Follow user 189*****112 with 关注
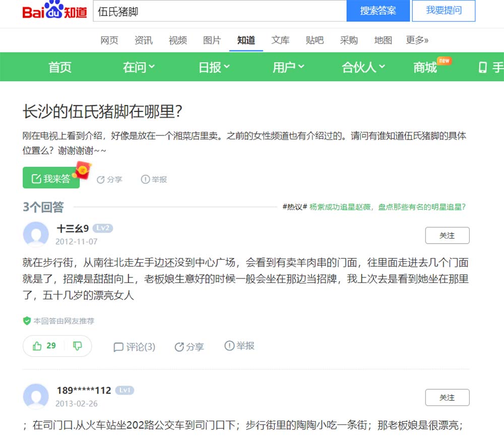 tap(447, 398)
